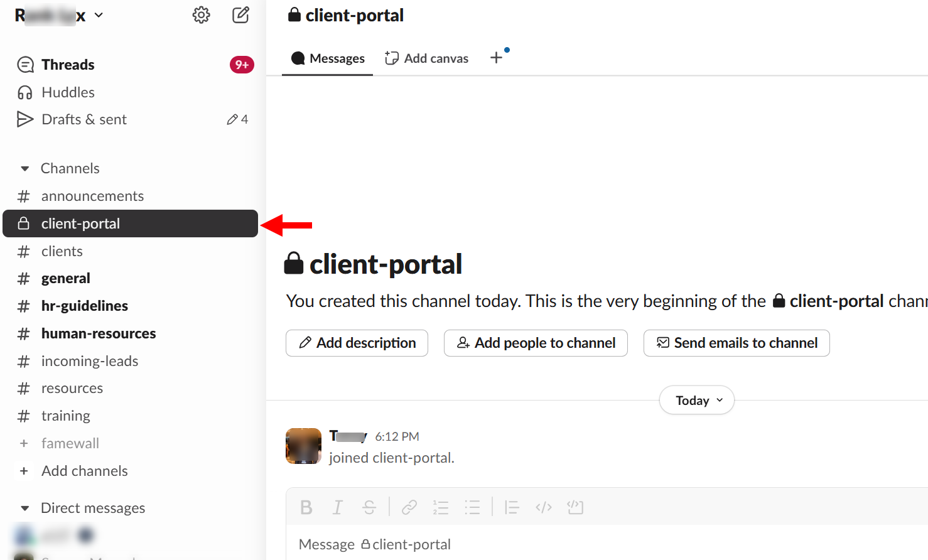928x560 pixels.
Task: Insert a blockquote
Action: coord(512,507)
